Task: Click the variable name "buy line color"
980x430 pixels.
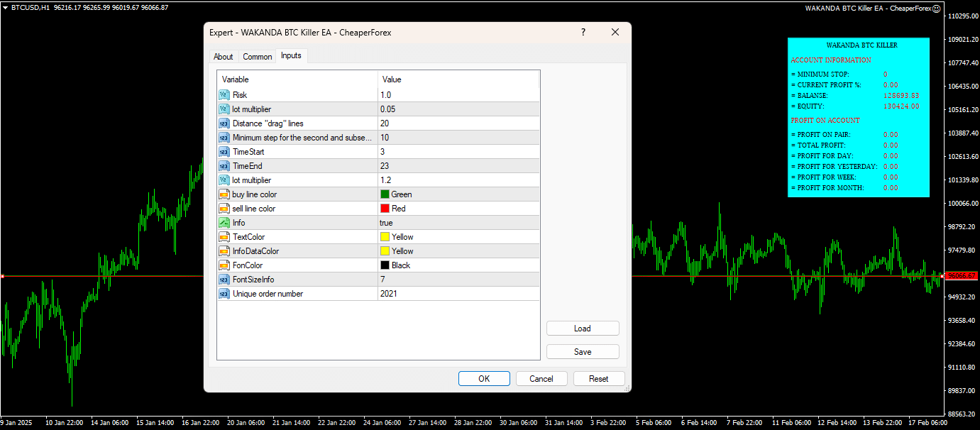Action: [255, 194]
